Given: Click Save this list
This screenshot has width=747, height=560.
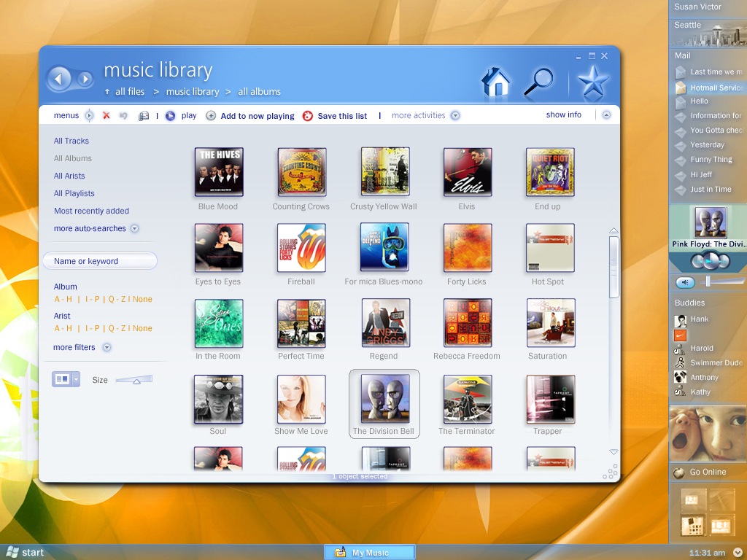Looking at the screenshot, I should (342, 116).
